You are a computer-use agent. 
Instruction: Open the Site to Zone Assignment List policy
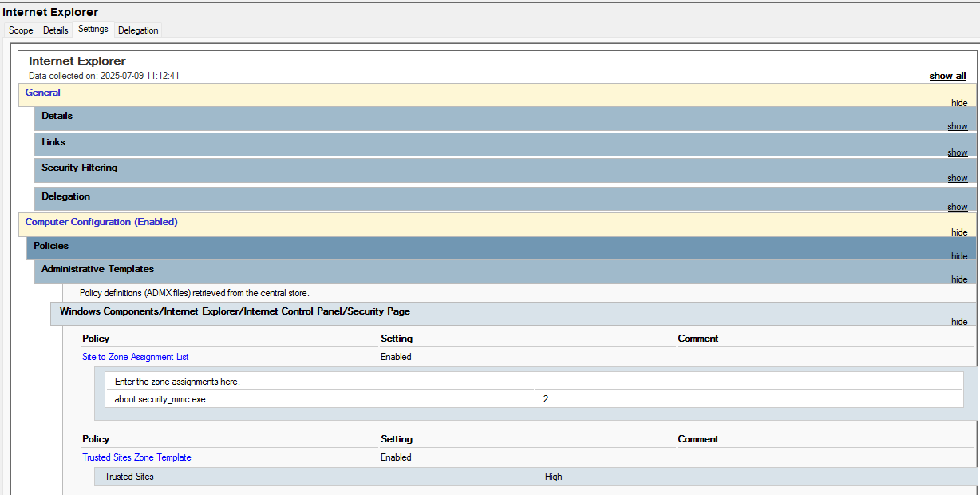tap(136, 357)
